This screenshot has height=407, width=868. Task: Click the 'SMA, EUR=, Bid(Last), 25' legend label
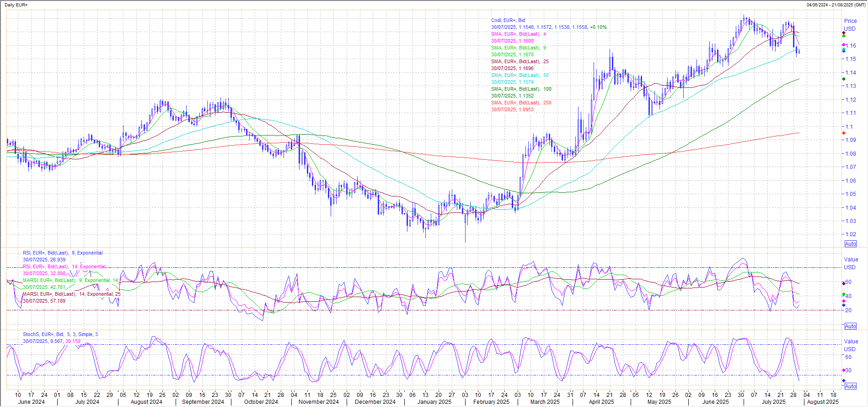pos(520,61)
